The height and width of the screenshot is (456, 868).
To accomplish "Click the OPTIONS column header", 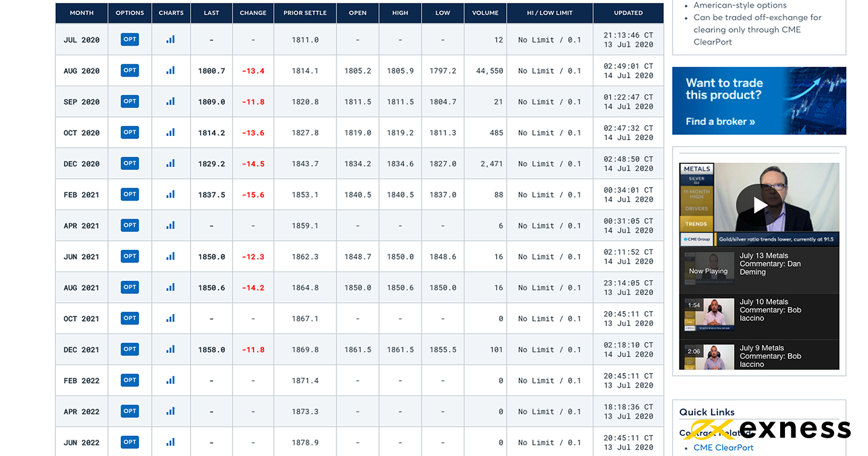I will pos(130,13).
